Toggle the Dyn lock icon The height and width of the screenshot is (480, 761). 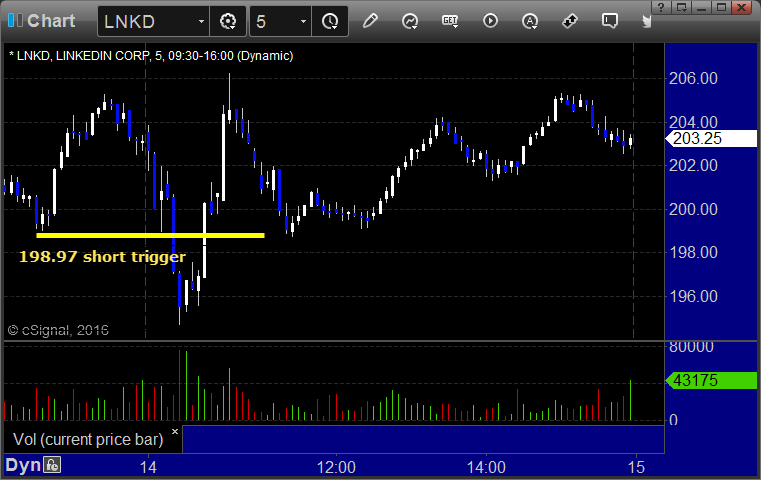52,465
